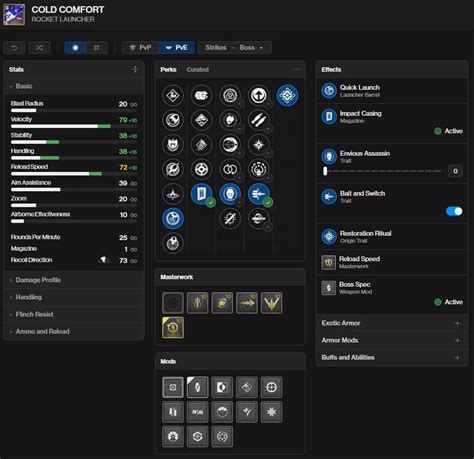Screen dimensions: 474x459
Task: Select the single-dot view mode toggle
Action: coord(75,48)
